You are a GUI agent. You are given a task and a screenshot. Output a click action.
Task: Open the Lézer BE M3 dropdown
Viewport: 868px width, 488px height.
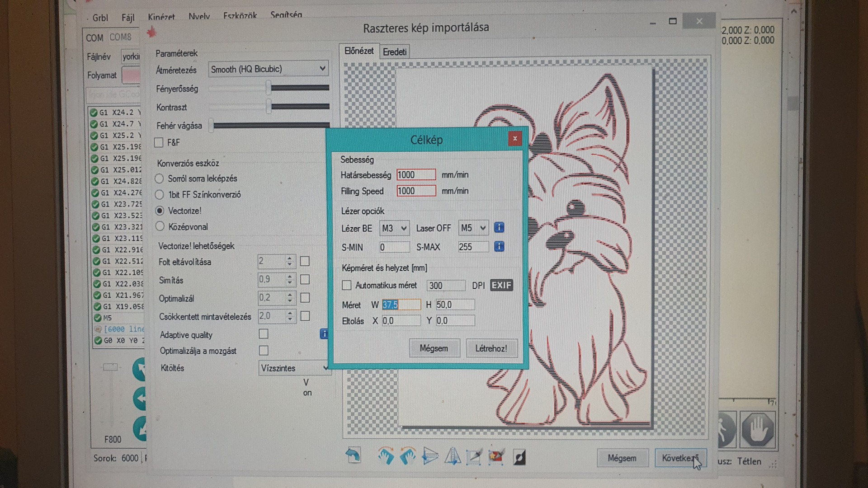point(394,228)
